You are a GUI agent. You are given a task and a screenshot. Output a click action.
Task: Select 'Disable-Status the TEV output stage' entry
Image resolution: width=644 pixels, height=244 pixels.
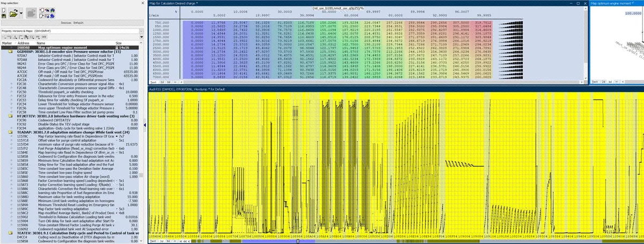[x=69, y=124]
